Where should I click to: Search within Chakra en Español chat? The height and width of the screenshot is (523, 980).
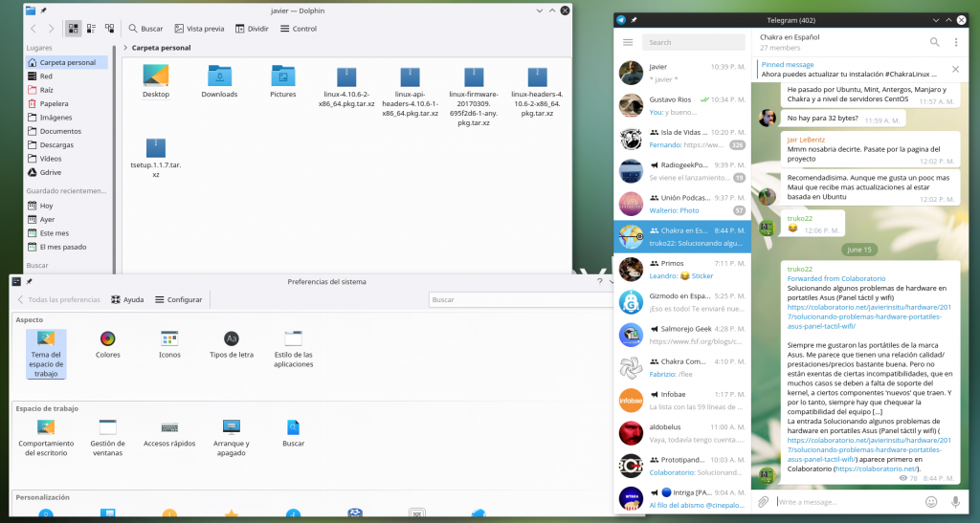[934, 42]
